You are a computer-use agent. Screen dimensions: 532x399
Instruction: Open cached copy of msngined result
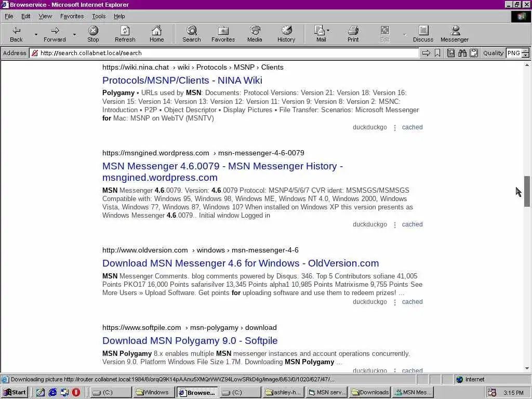pos(412,224)
